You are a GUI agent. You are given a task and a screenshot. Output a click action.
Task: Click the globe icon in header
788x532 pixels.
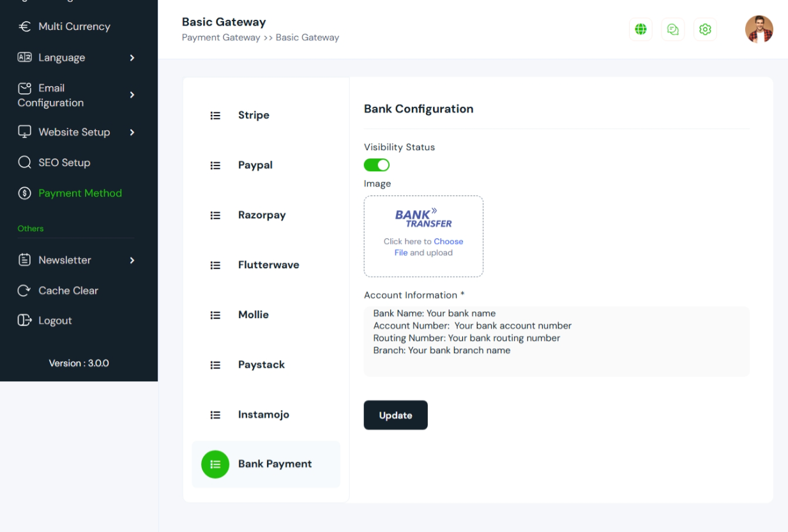click(x=640, y=29)
